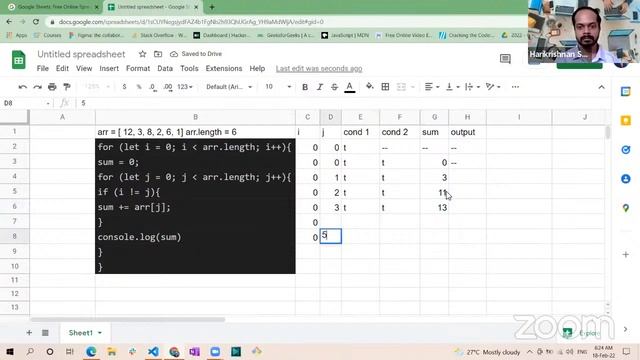Select the cell with sum value 13
Image resolution: width=640 pixels, height=360 pixels.
coord(434,207)
